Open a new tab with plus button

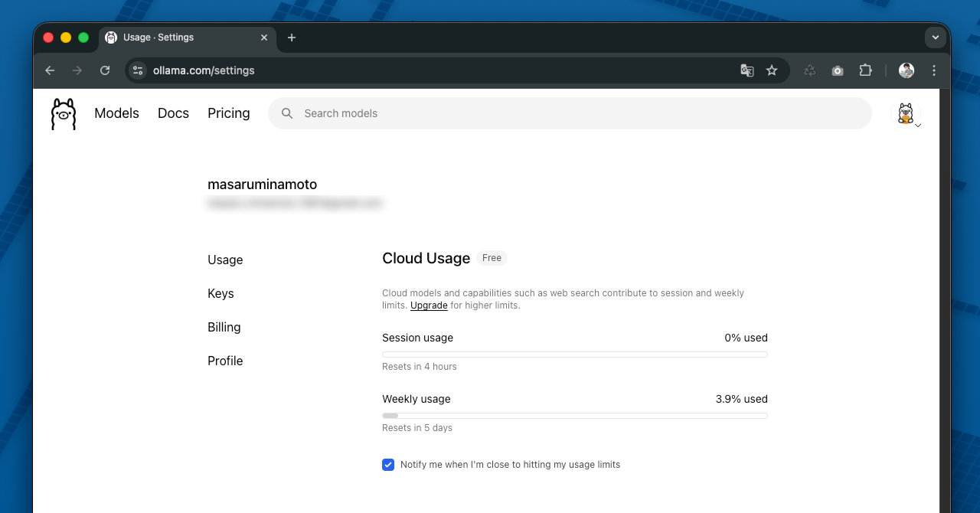tap(292, 38)
